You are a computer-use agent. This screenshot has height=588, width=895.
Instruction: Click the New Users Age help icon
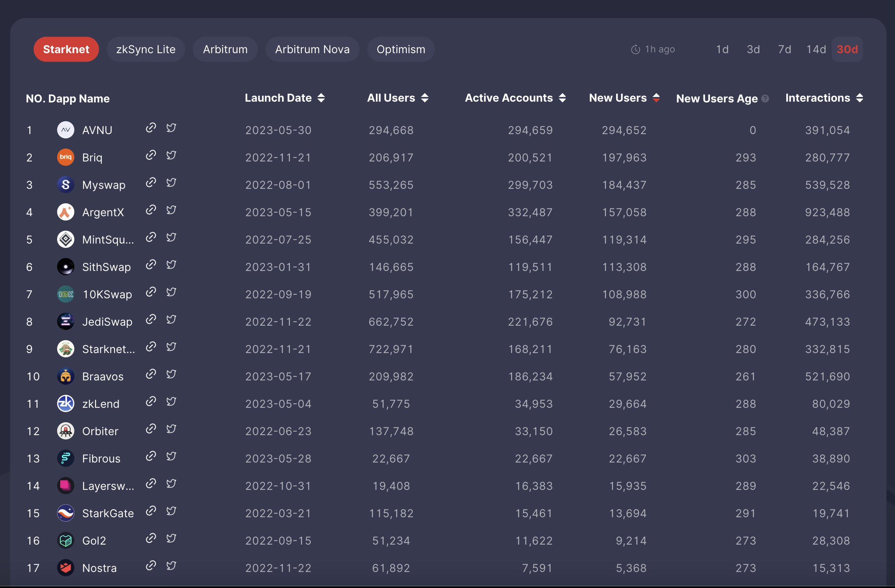(766, 99)
